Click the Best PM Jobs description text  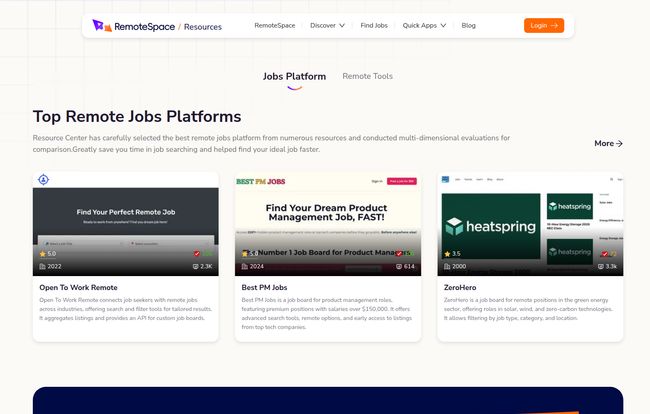coord(327,313)
